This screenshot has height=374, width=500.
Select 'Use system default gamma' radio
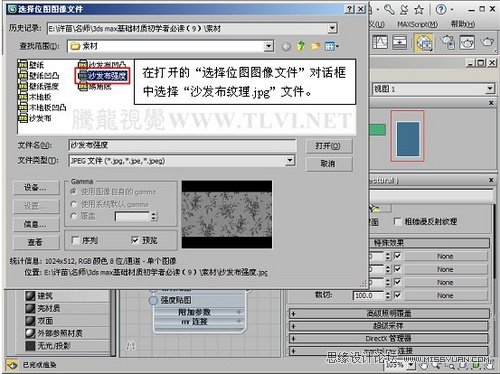tap(74, 204)
